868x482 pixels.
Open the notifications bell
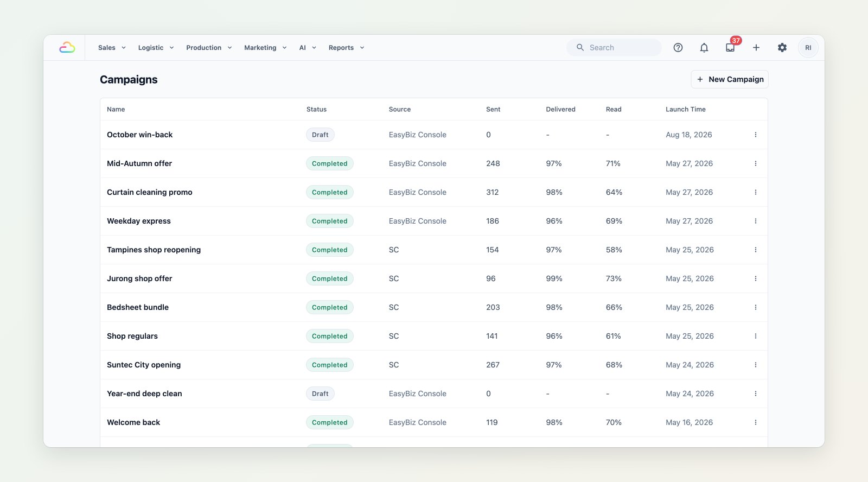(704, 48)
